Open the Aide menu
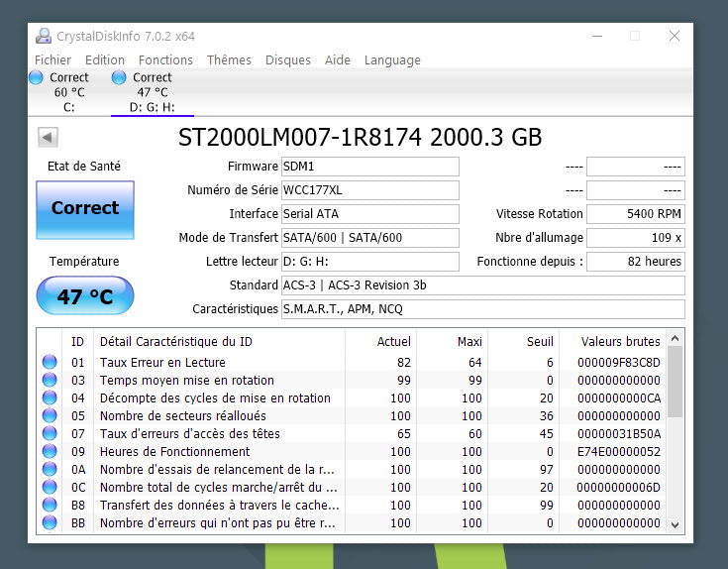Viewport: 728px width, 569px height. 338,59
